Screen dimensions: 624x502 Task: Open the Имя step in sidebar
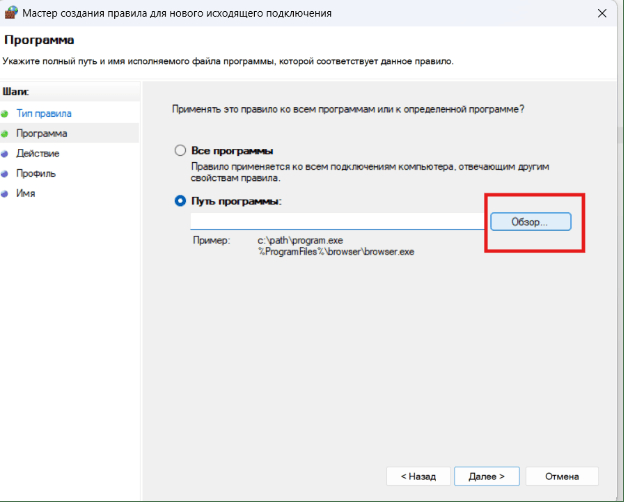(x=25, y=193)
